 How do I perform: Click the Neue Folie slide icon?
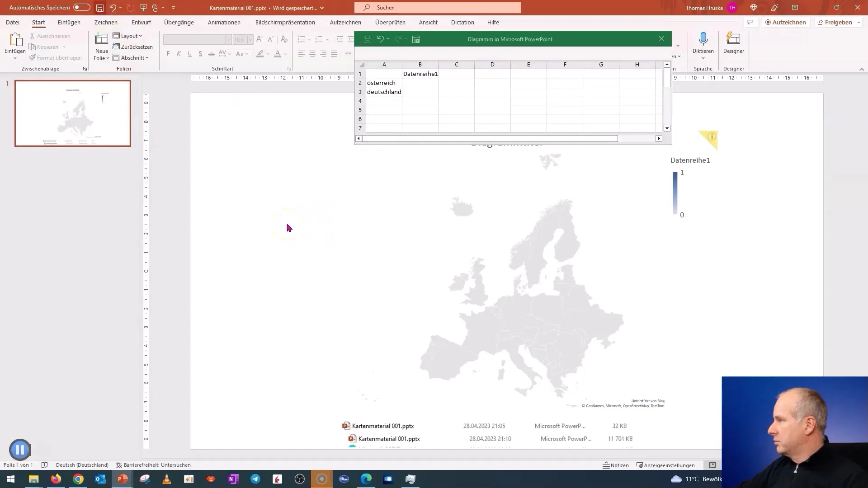click(x=101, y=39)
